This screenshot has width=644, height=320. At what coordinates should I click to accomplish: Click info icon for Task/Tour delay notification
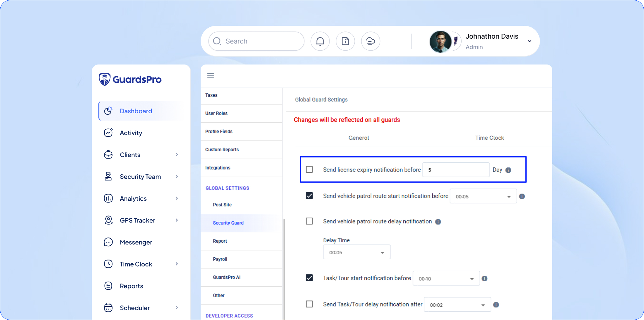click(x=496, y=305)
